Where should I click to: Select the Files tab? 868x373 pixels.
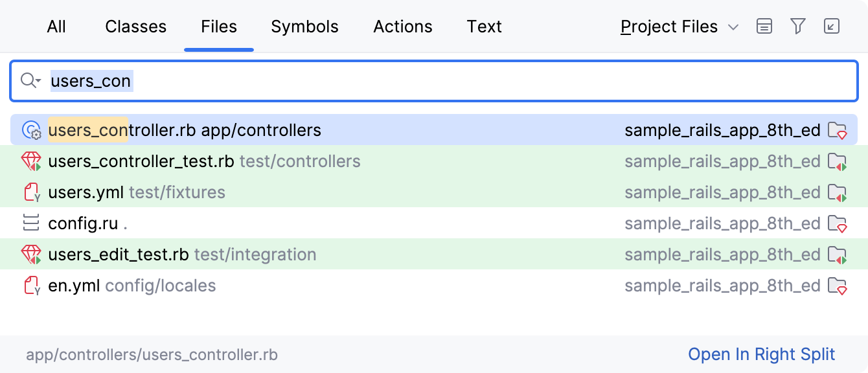point(219,27)
